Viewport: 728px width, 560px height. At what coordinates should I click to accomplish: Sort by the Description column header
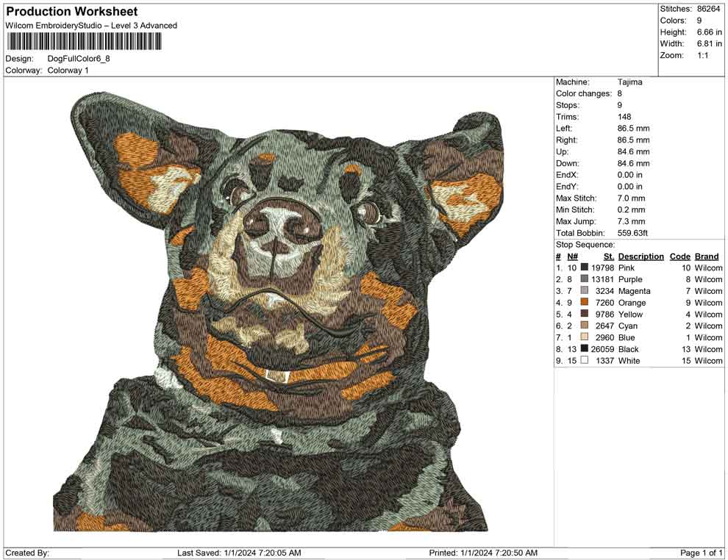point(640,256)
